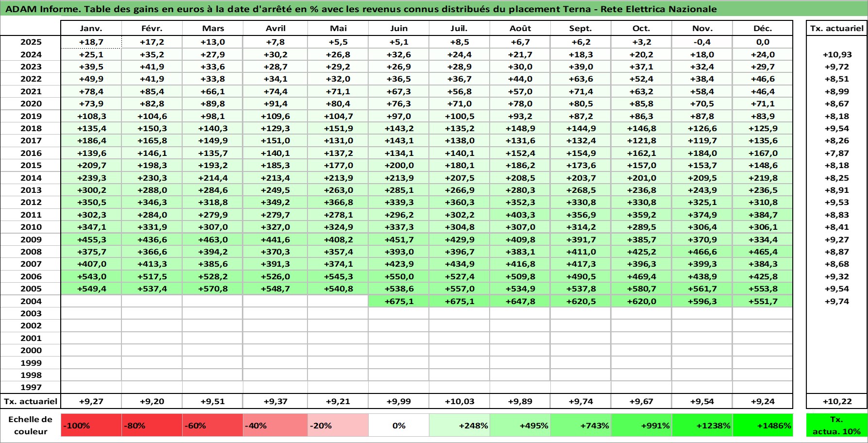Select the 'Tx. actuariel' bottom row label
Screen dimensions: 868x443
pyautogui.click(x=31, y=401)
